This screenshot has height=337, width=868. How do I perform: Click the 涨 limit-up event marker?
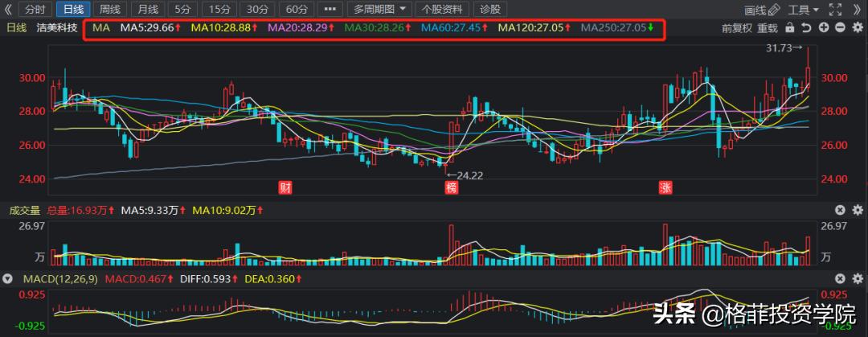[x=665, y=188]
